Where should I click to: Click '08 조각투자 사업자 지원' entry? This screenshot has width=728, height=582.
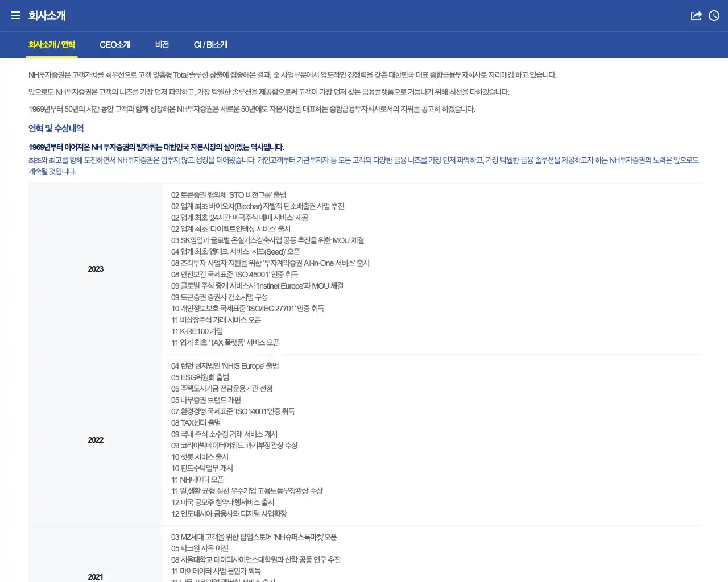click(270, 263)
